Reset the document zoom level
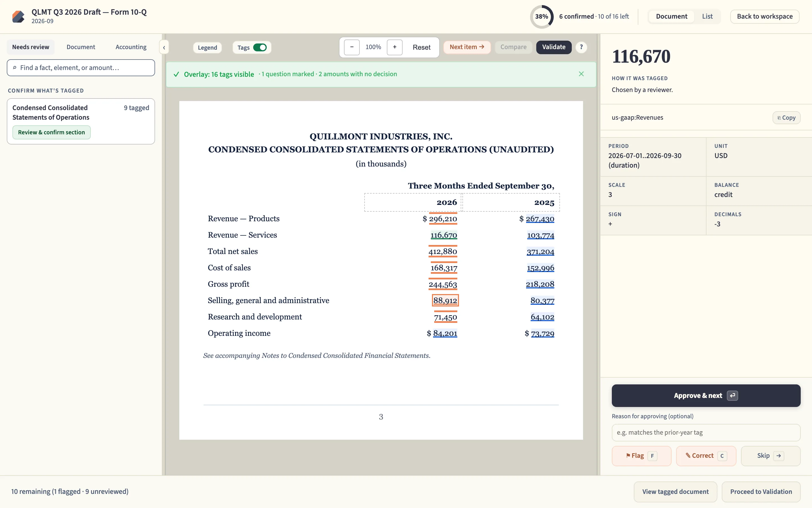 click(422, 47)
